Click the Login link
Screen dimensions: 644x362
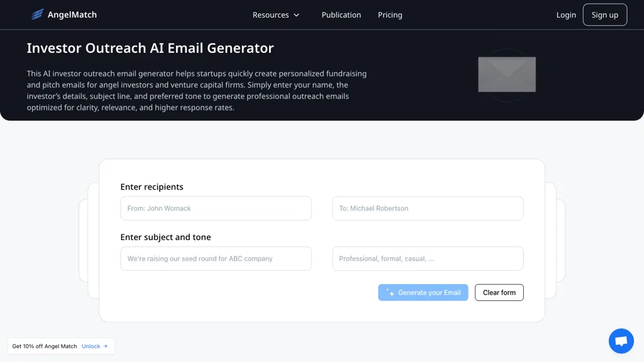(566, 15)
